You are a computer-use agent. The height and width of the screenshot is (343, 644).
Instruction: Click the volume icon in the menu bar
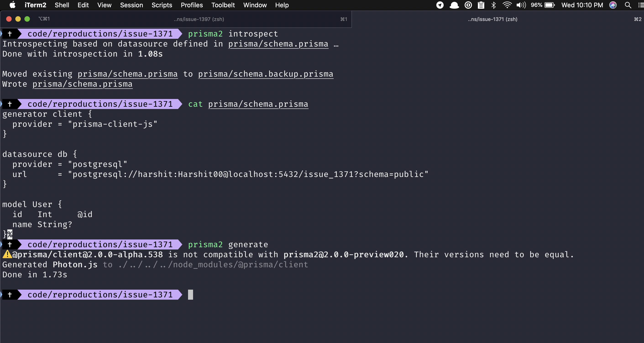tap(521, 5)
